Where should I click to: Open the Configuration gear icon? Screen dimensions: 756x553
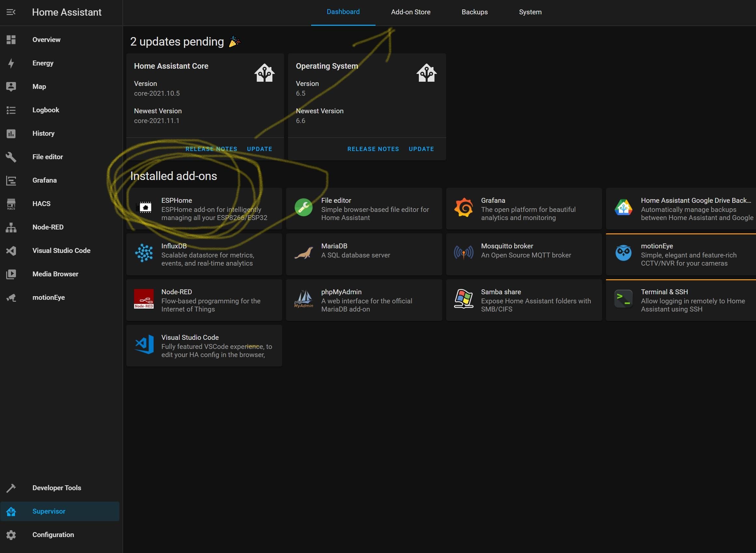pos(11,535)
